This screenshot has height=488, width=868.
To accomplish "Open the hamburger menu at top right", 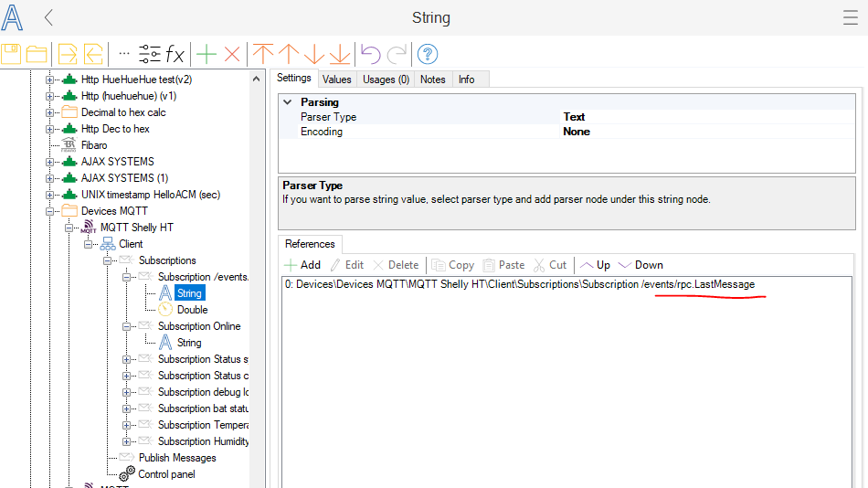I will tap(850, 17).
